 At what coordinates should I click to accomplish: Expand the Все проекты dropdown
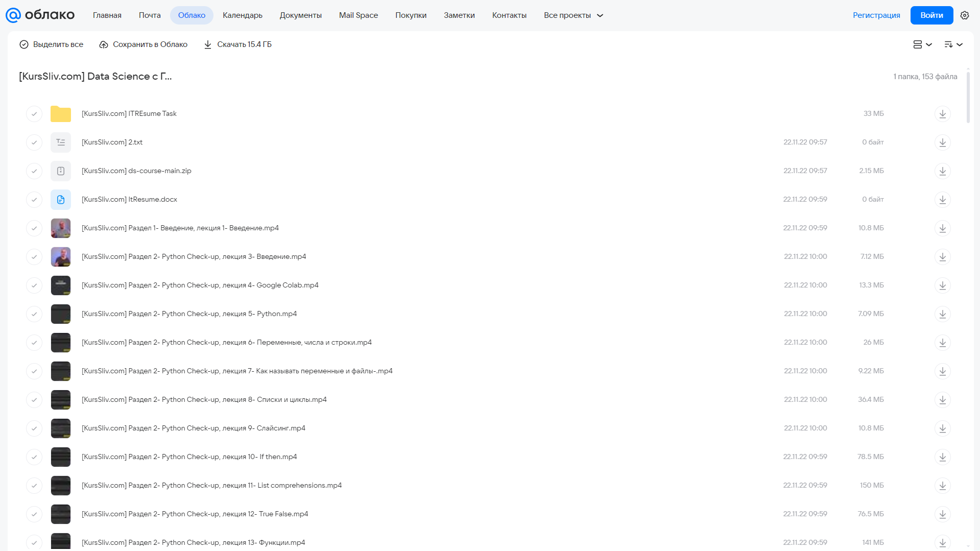coord(573,15)
